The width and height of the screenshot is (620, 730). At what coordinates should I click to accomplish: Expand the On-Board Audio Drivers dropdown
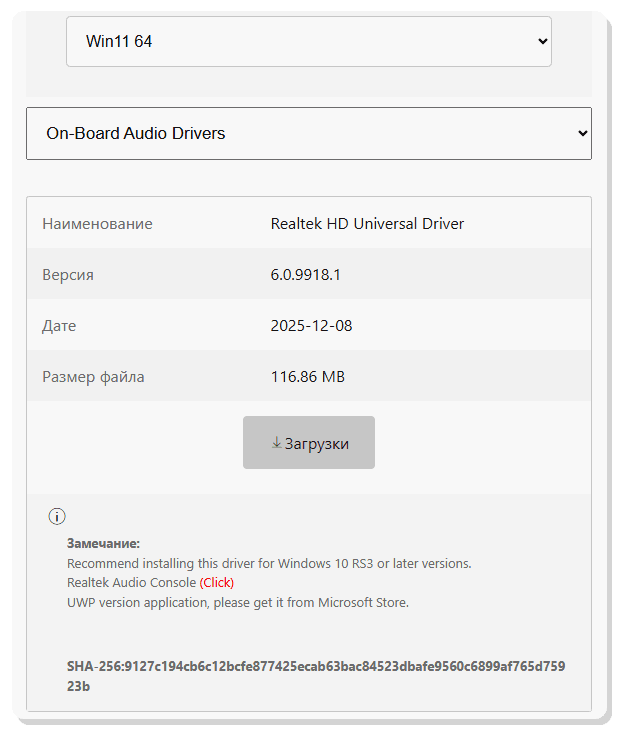click(308, 133)
